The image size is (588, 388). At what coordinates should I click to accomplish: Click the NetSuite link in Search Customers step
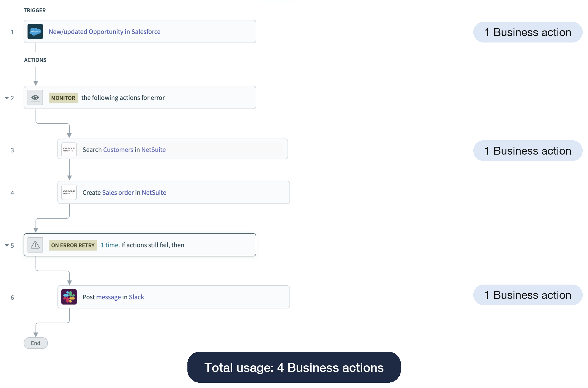click(154, 150)
